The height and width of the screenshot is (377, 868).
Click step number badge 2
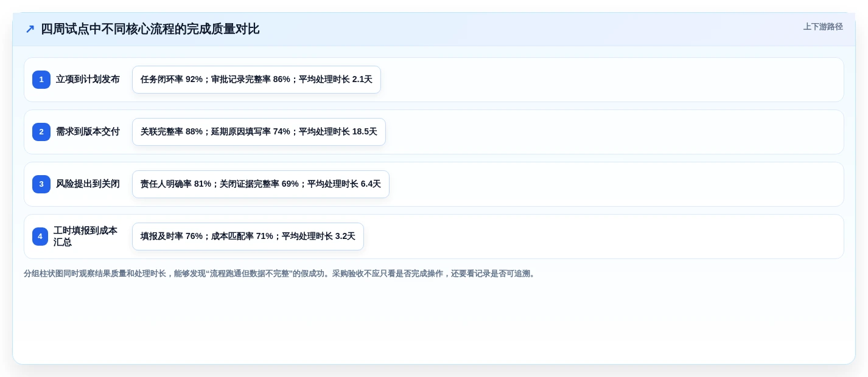tap(41, 132)
